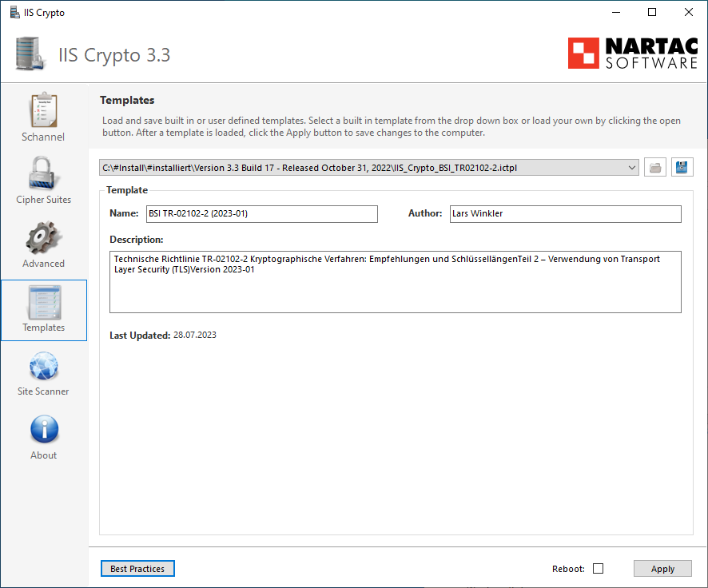Open the Cipher Suites section
This screenshot has height=588, width=708.
coord(43,181)
